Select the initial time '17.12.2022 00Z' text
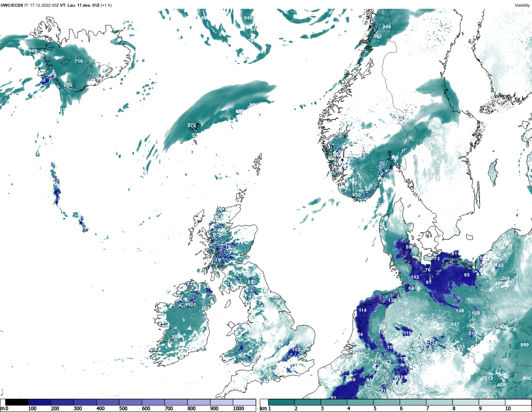The width and height of the screenshot is (532, 412). click(x=44, y=5)
